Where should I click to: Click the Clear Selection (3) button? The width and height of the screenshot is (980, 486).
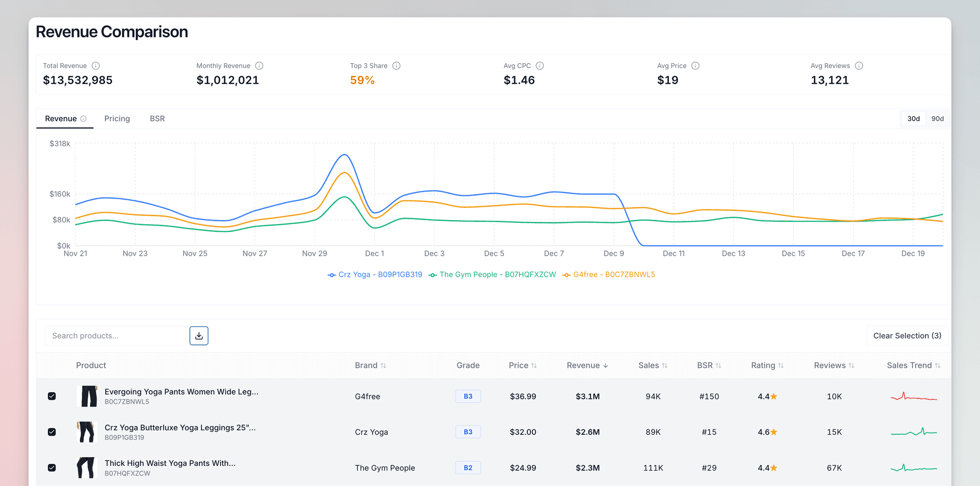coord(907,336)
